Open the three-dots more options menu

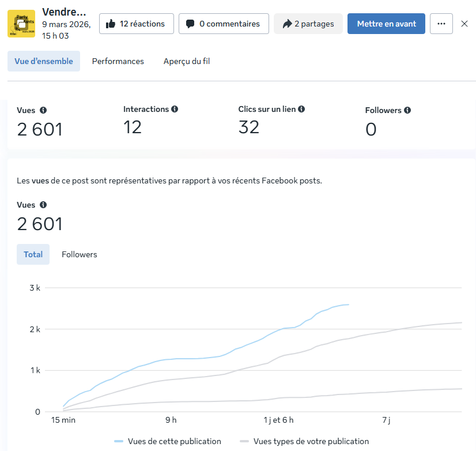click(x=441, y=24)
